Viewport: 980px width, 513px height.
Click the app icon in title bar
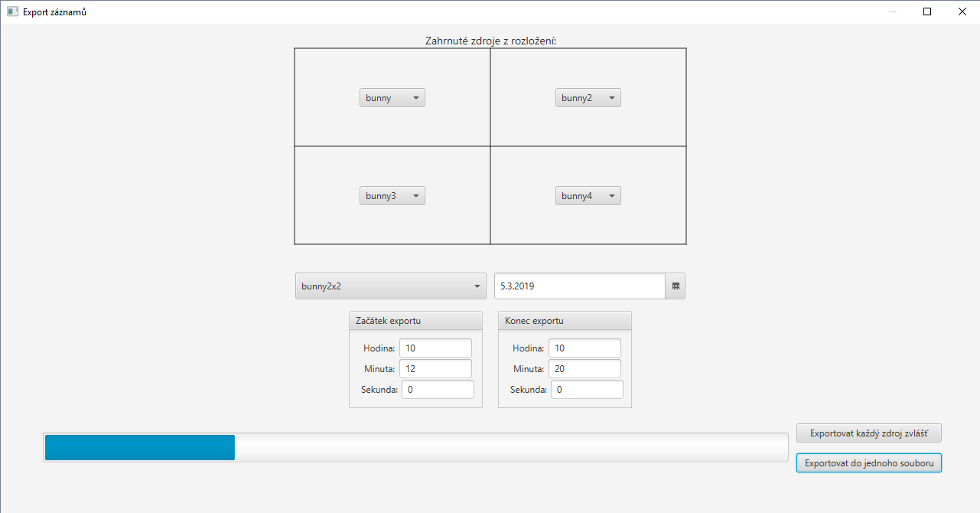[x=12, y=11]
